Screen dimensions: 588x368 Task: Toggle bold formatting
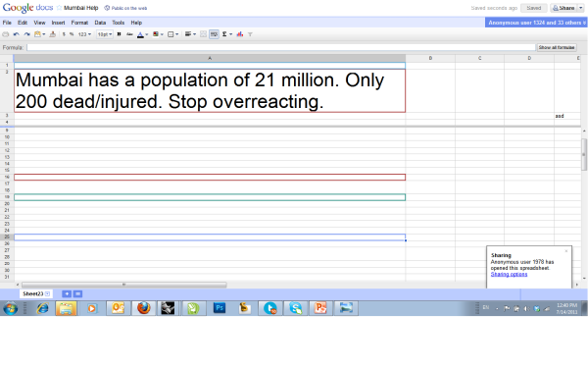tap(119, 34)
